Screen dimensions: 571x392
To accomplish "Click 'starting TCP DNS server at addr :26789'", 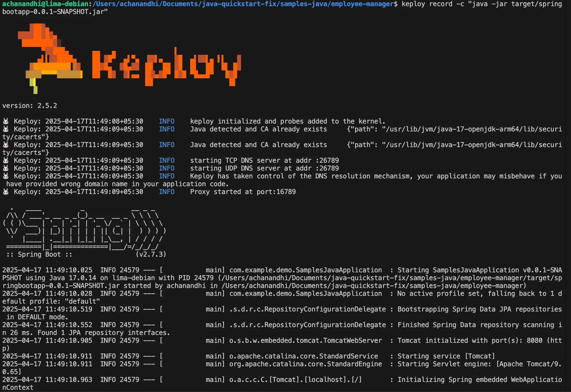I will [265, 160].
